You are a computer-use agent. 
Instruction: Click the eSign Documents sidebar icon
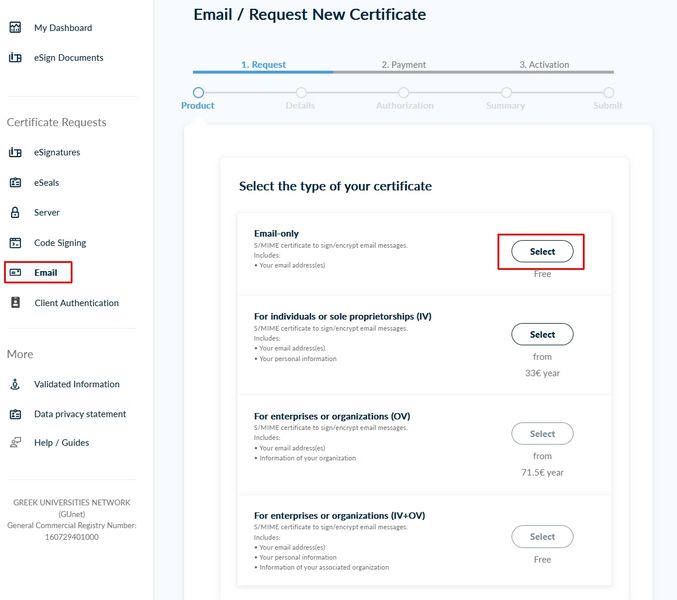pyautogui.click(x=15, y=57)
